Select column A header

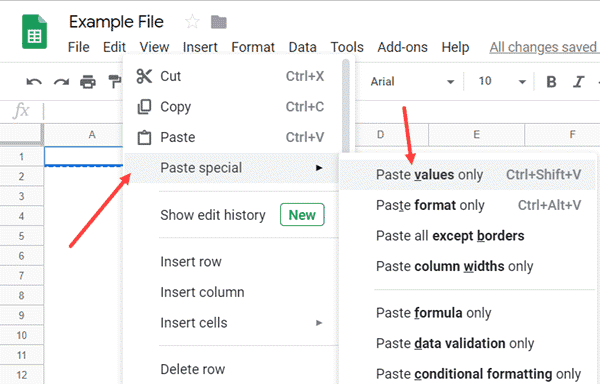coord(83,135)
